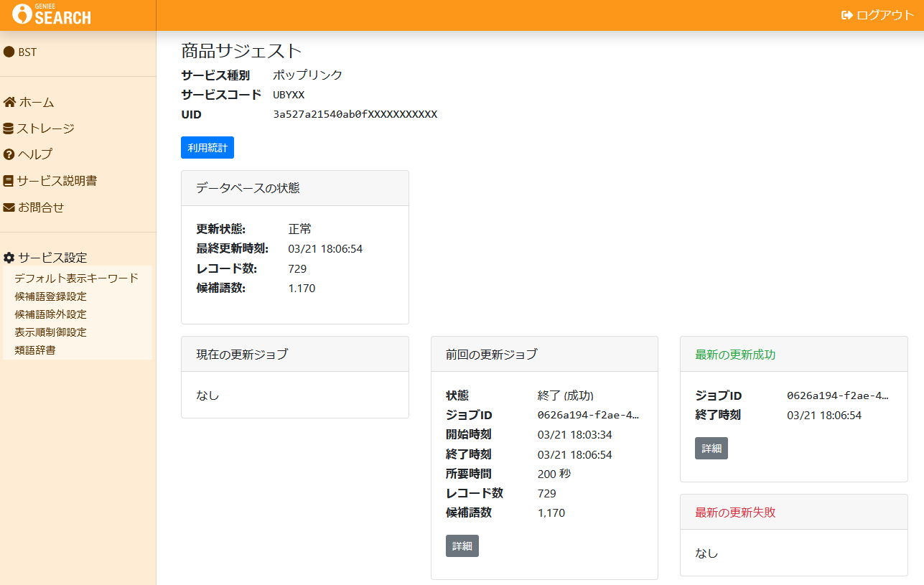Click the service code value UBYXX
The width and height of the screenshot is (924, 585).
(289, 95)
